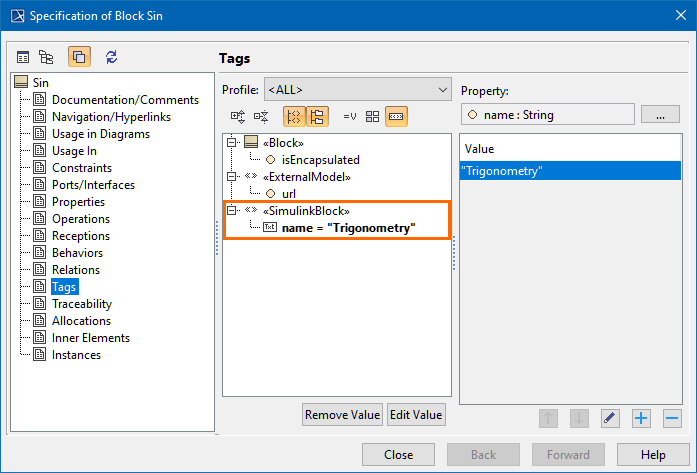Select Traceability in the left sidebar
The width and height of the screenshot is (697, 473).
82,304
